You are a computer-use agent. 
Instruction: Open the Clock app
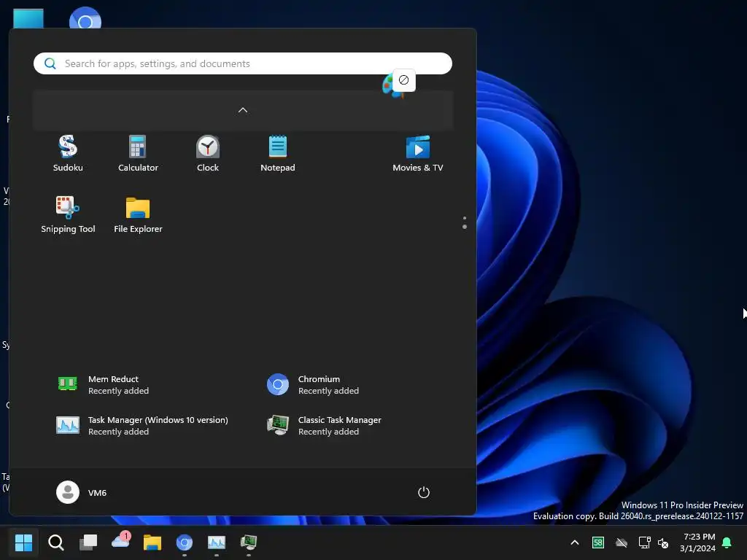click(208, 153)
